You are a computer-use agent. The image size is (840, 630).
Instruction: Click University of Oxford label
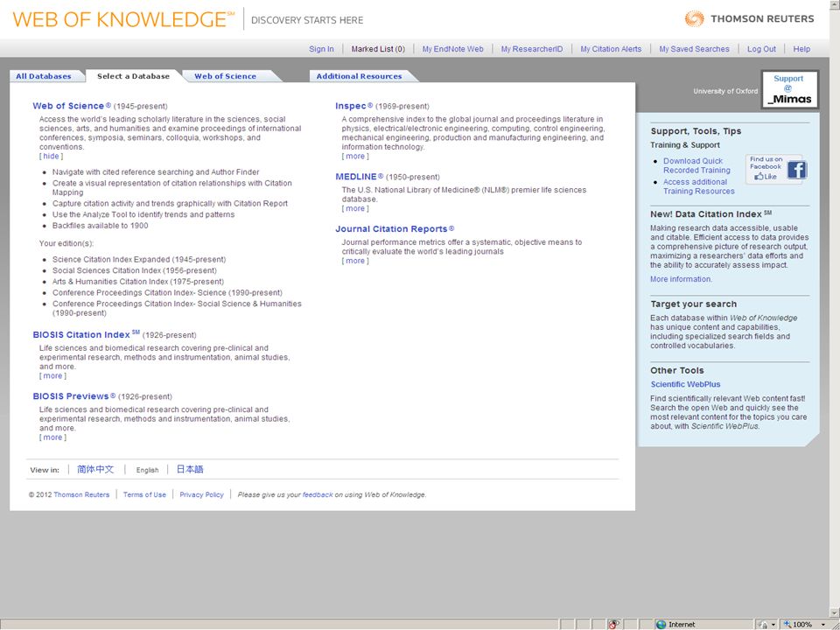(x=725, y=91)
